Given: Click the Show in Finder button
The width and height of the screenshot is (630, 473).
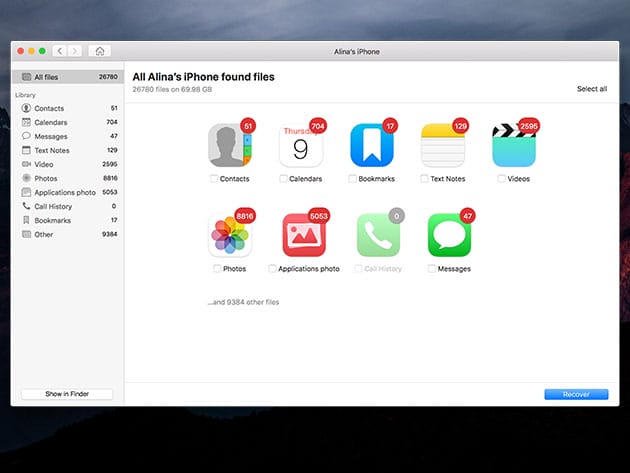Looking at the screenshot, I should (x=67, y=394).
